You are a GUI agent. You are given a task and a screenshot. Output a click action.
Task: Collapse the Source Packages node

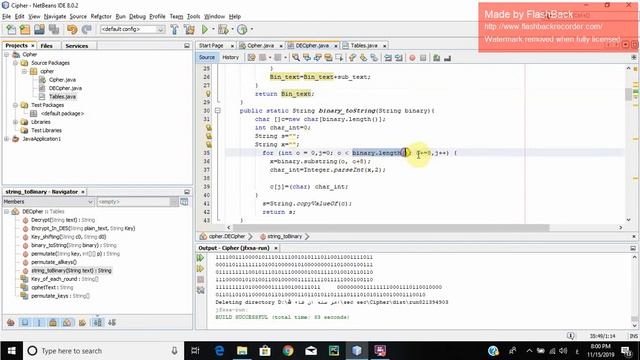point(16,63)
